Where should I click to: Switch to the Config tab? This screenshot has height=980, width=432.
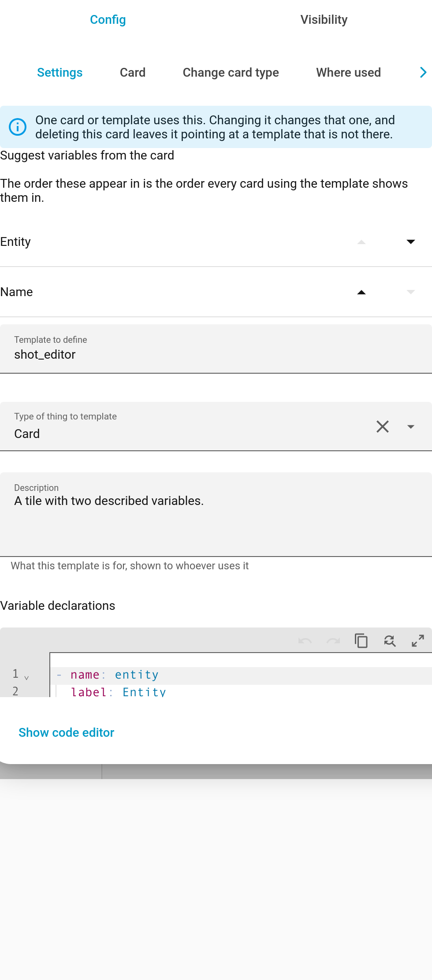tap(108, 19)
